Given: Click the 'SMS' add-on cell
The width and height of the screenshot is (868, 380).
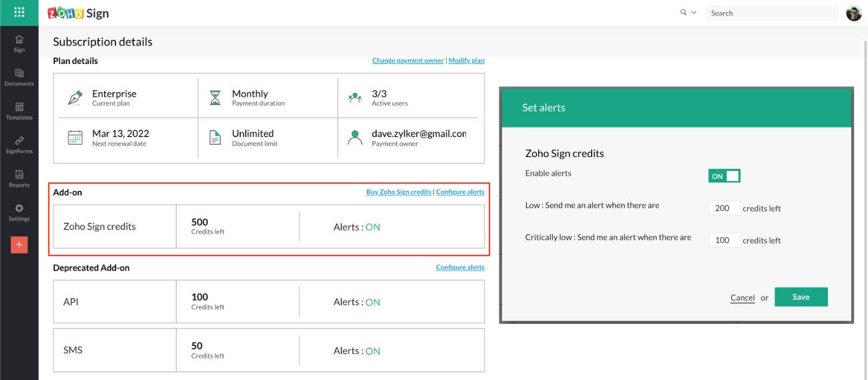Looking at the screenshot, I should 115,350.
